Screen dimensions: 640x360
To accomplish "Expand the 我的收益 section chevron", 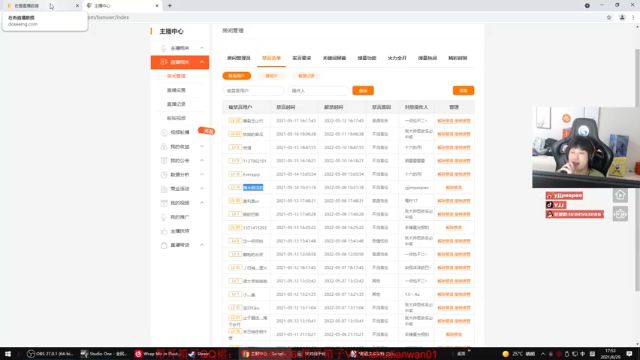I will (202, 147).
